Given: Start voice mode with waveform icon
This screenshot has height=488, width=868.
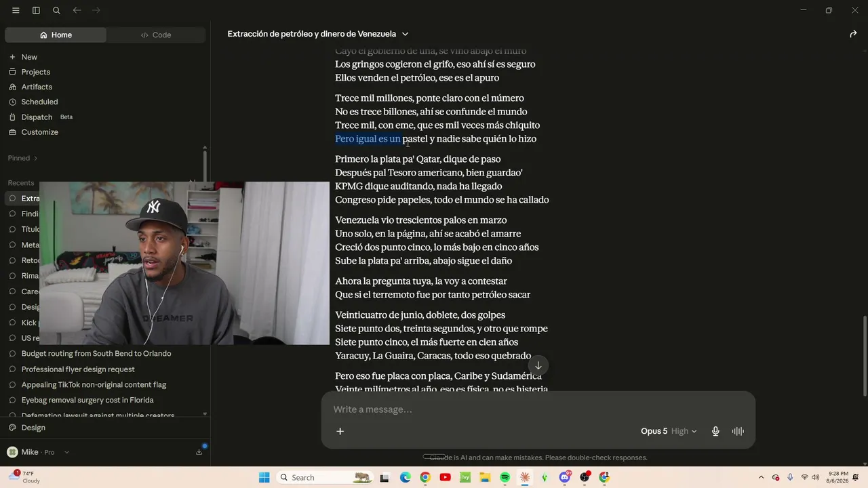Looking at the screenshot, I should [738, 431].
